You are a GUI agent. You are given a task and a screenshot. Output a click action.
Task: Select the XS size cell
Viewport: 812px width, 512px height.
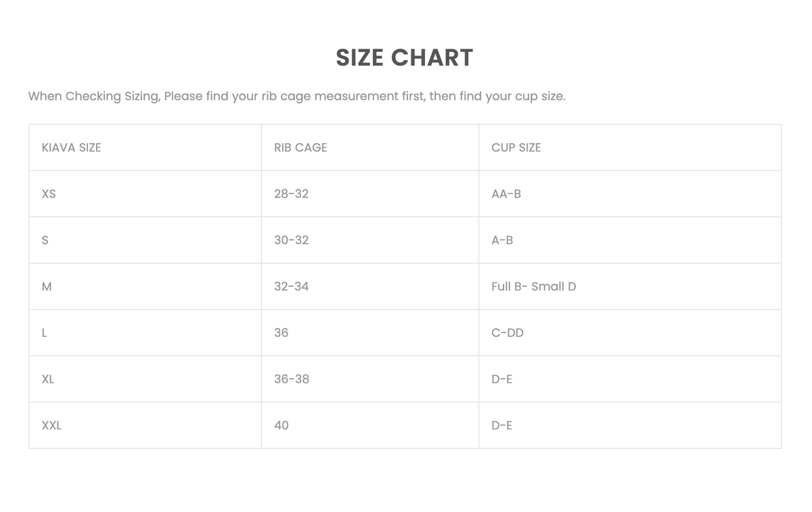[49, 194]
